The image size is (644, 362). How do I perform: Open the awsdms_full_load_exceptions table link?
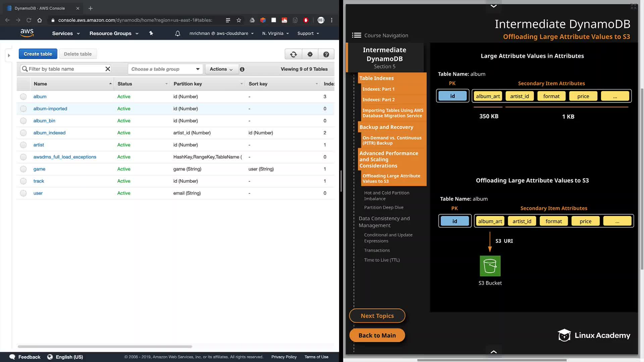[65, 157]
